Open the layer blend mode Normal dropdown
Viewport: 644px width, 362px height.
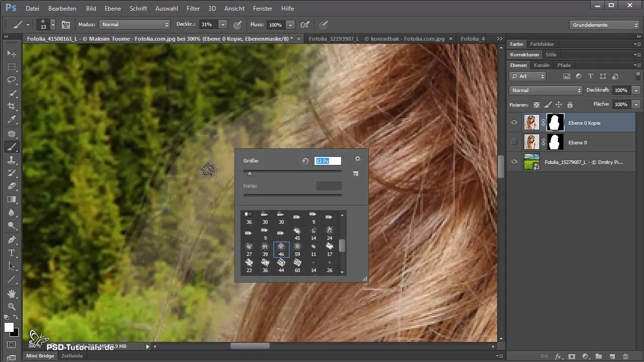pos(545,90)
